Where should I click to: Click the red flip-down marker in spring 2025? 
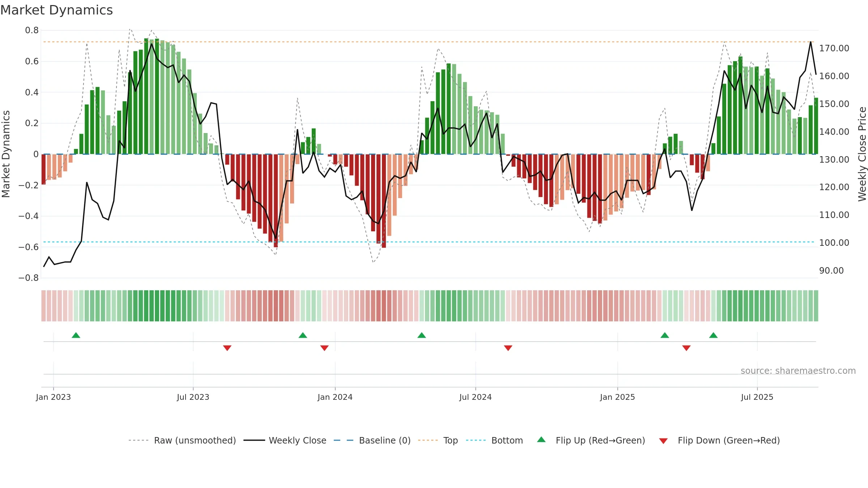(686, 348)
